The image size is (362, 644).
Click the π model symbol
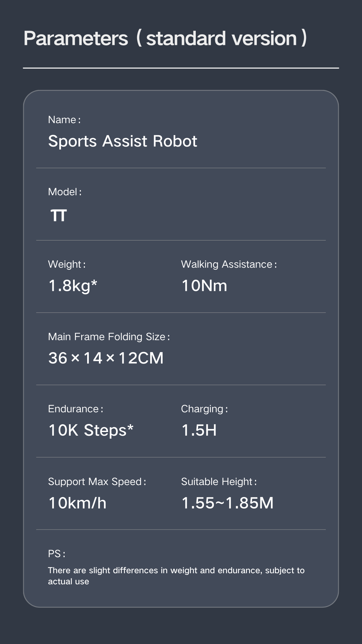click(59, 215)
